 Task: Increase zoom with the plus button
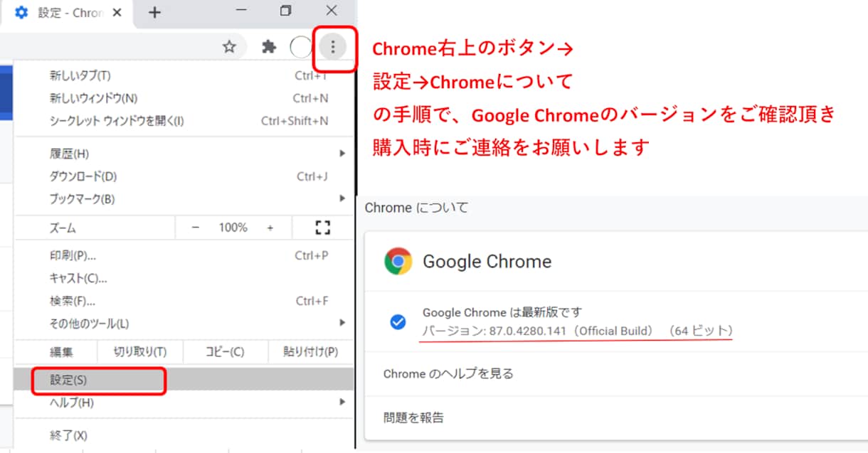tap(270, 228)
